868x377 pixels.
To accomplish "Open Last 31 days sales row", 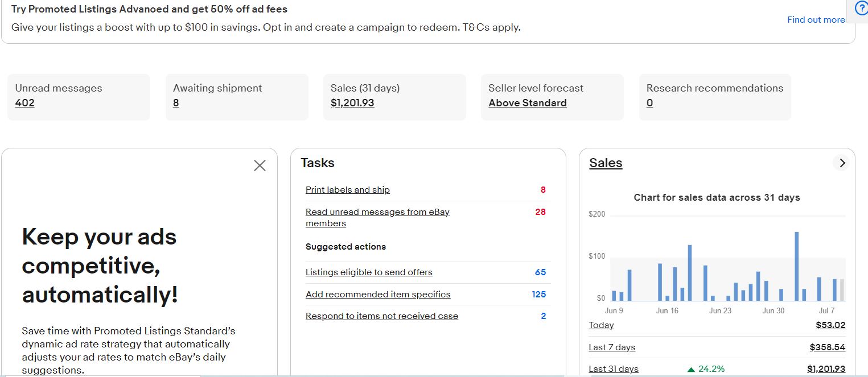I will pos(614,369).
